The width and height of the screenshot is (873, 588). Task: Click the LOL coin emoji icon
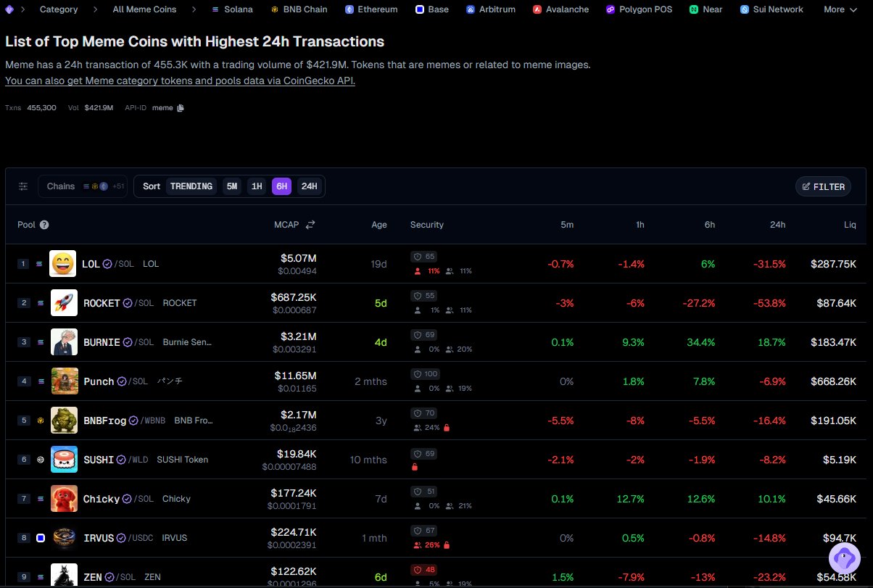point(63,264)
